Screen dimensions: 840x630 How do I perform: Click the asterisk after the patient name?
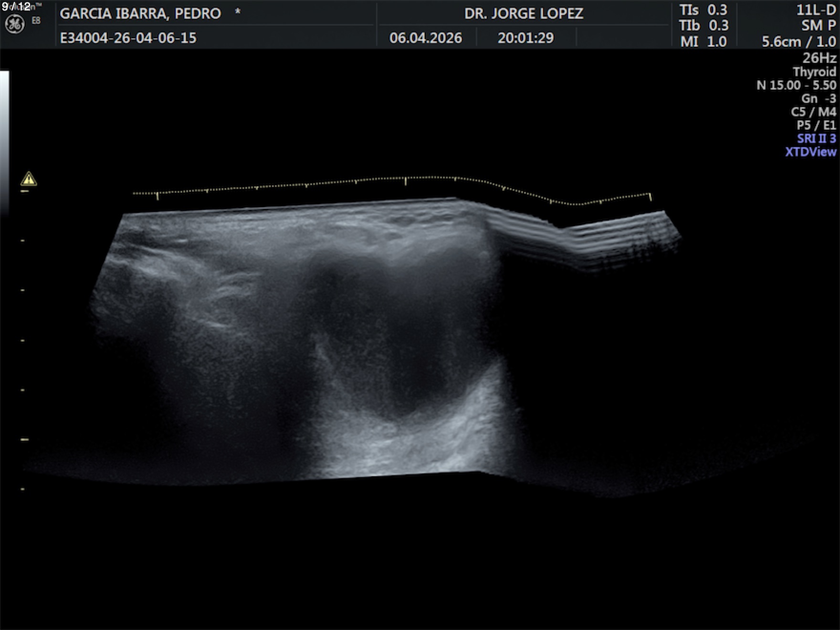coord(237,12)
